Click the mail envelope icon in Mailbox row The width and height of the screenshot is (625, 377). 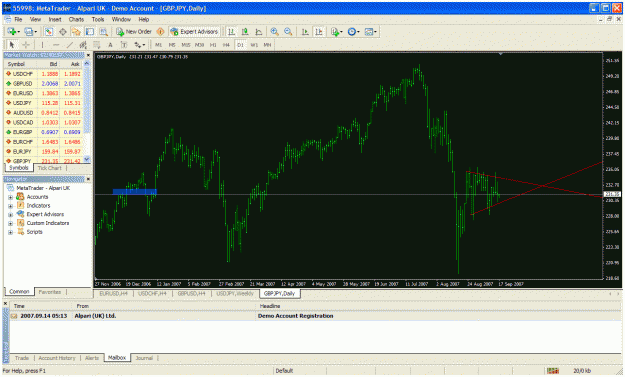point(14,316)
